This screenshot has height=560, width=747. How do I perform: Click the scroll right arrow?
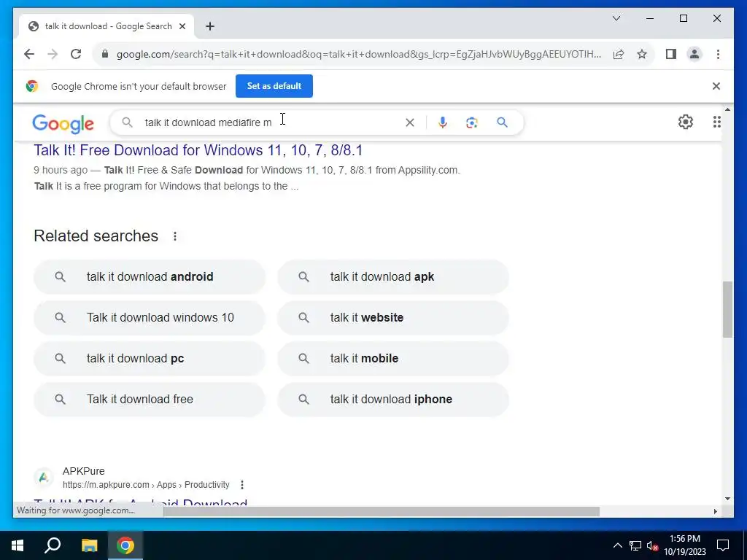click(715, 511)
